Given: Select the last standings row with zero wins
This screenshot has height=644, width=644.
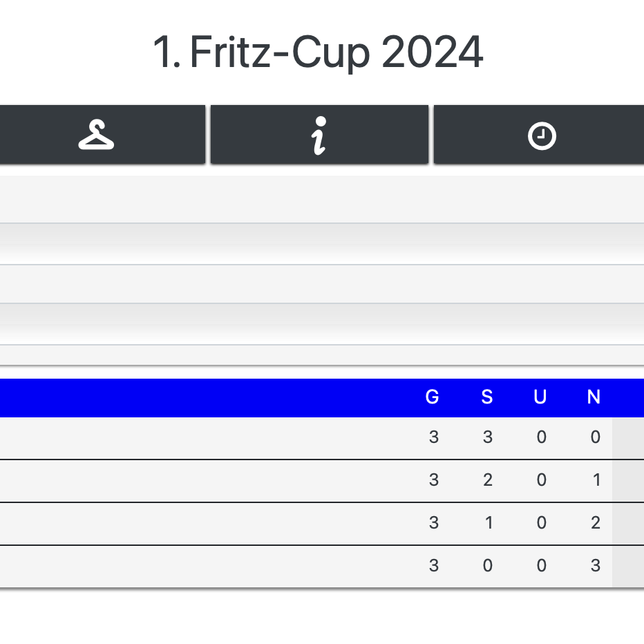Looking at the screenshot, I should (207, 567).
